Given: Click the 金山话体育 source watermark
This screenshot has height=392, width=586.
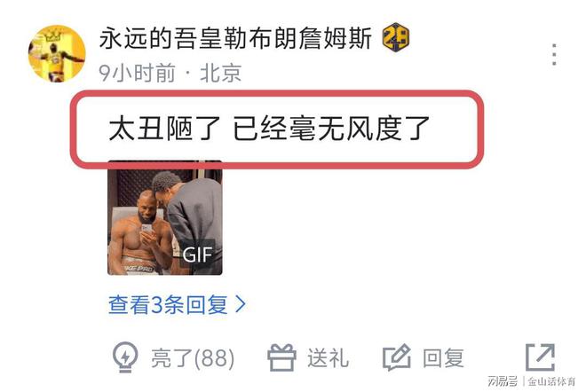Looking at the screenshot, I should pyautogui.click(x=551, y=381).
